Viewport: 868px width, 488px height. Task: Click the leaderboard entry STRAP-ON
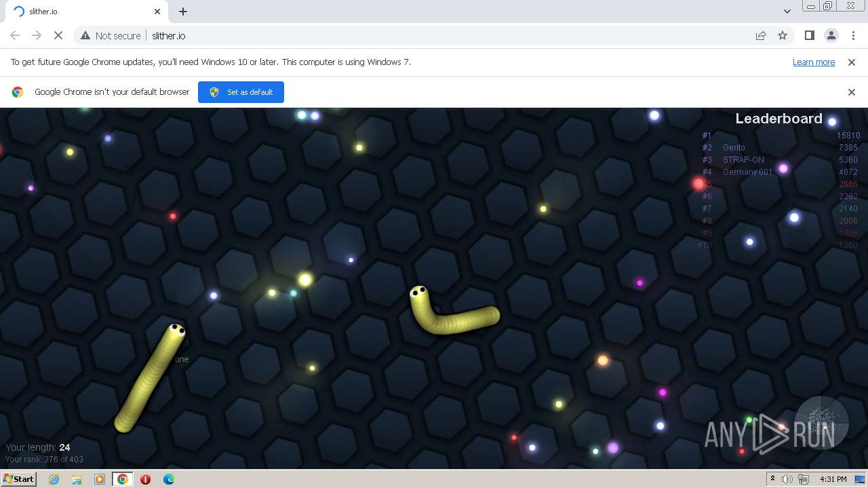(743, 160)
